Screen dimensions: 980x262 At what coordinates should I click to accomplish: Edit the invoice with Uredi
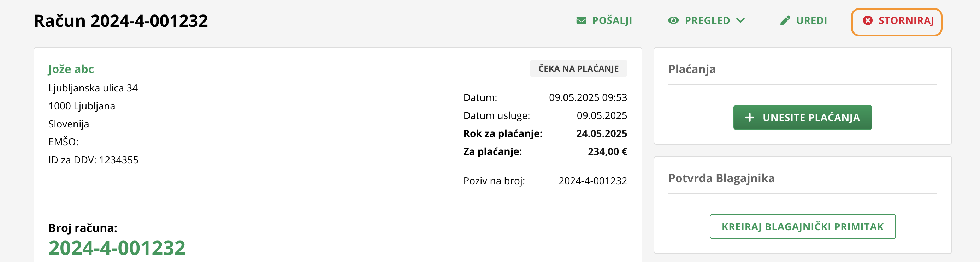[x=803, y=20]
